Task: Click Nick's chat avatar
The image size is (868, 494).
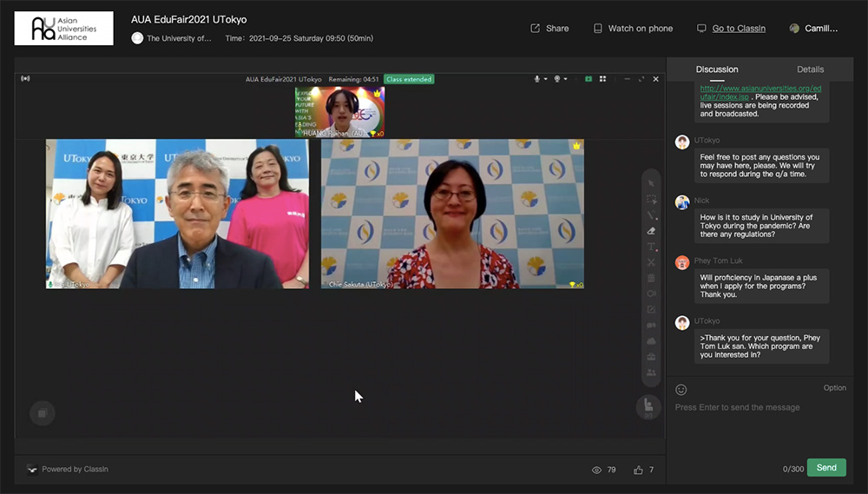Action: point(682,202)
